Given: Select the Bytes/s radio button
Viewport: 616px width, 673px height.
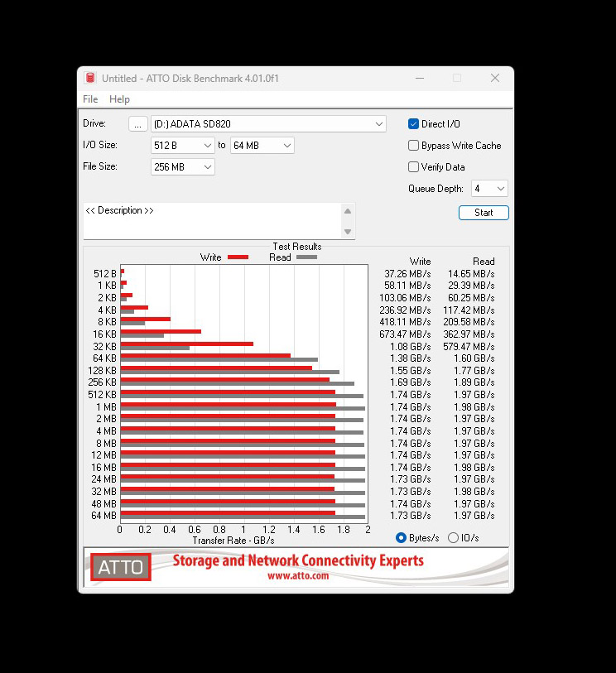Looking at the screenshot, I should 402,538.
